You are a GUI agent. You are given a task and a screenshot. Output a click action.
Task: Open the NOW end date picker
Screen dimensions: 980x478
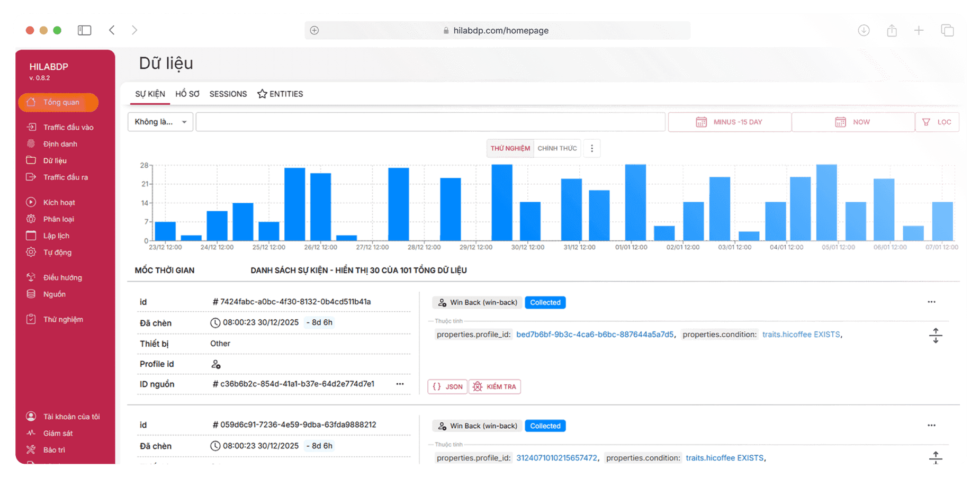click(x=853, y=122)
